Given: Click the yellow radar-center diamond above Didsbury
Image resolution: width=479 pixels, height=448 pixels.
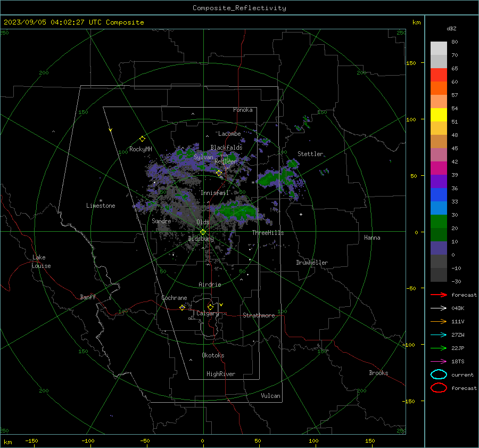Looking at the screenshot, I should [x=203, y=232].
